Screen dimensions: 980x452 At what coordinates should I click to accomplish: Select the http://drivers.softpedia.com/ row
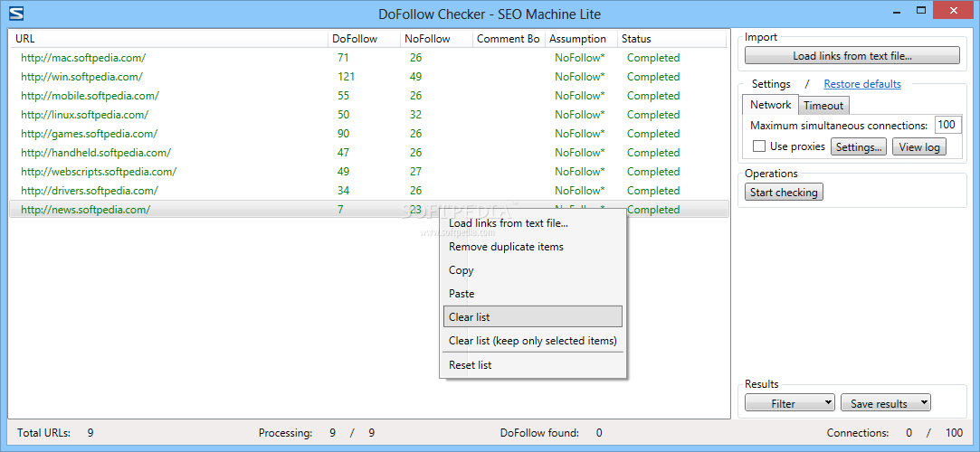(369, 191)
